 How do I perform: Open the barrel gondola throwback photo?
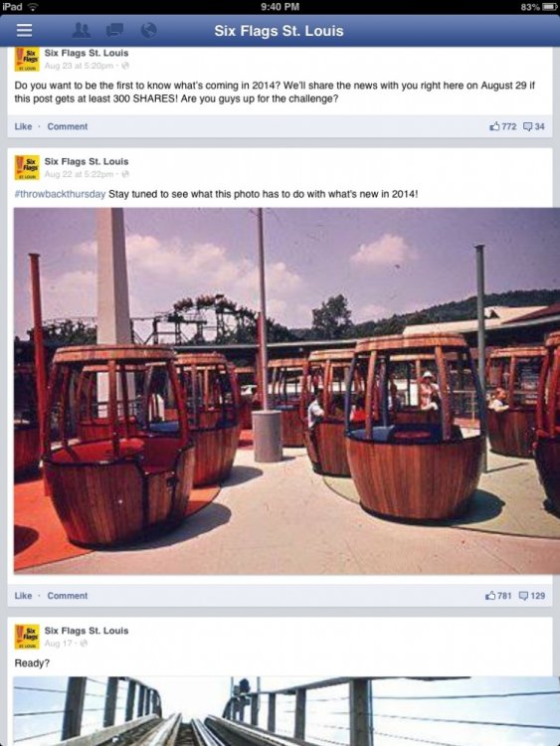pos(286,391)
